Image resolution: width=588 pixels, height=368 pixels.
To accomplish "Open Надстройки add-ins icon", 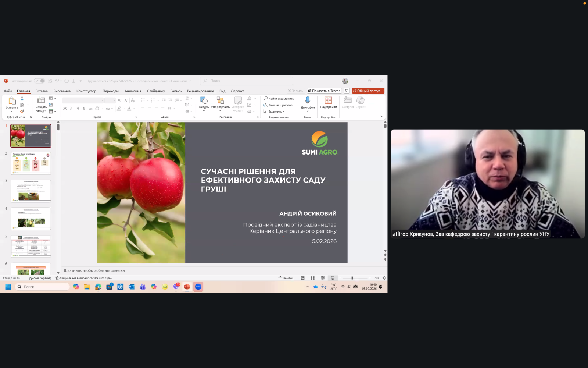I will tap(328, 100).
